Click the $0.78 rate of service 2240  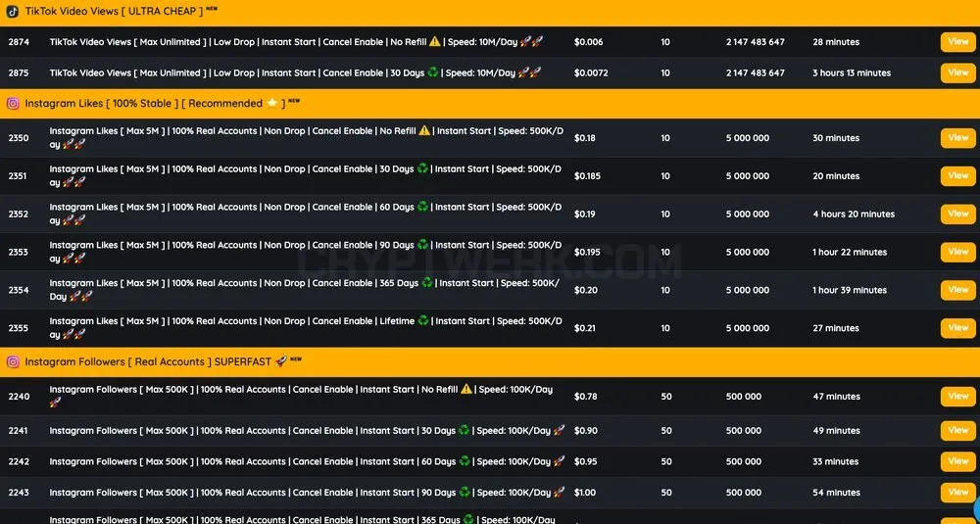tap(586, 397)
